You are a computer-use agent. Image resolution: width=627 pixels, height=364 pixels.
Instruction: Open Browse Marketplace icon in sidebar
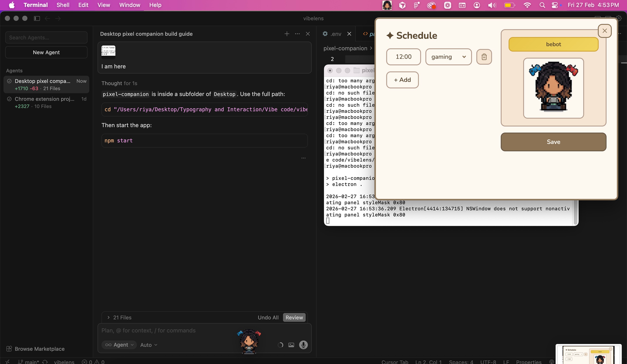[9, 349]
